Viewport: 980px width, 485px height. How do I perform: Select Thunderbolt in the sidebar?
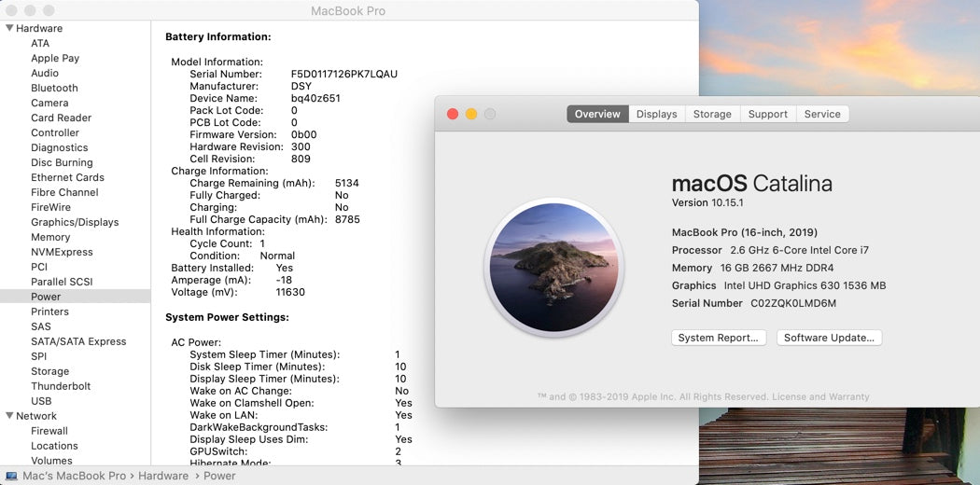pos(61,386)
